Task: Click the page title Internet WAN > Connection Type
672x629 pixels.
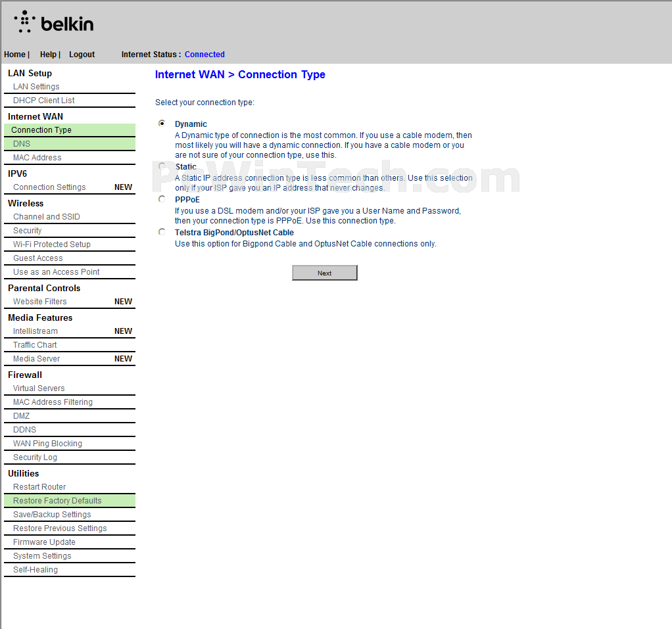Action: 240,74
